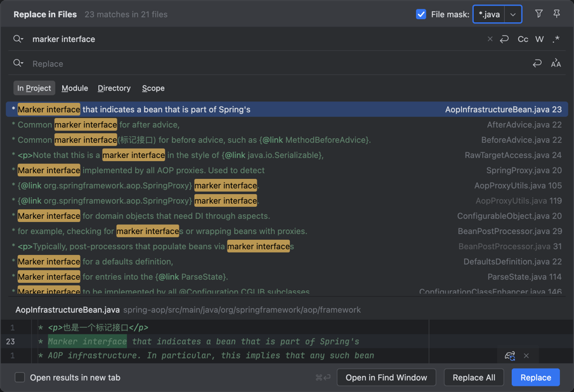Select the Module scope tab

pyautogui.click(x=75, y=88)
